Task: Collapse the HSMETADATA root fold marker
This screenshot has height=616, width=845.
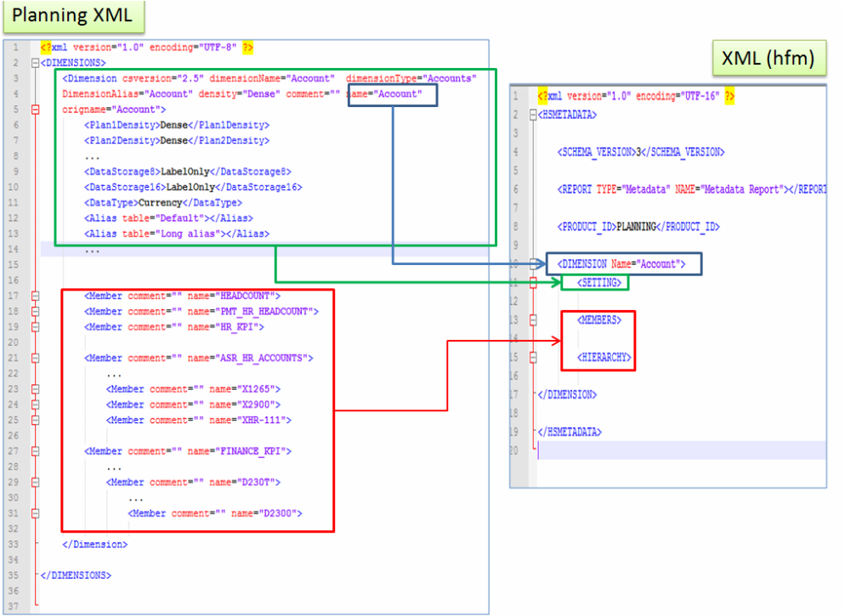Action: coord(533,114)
